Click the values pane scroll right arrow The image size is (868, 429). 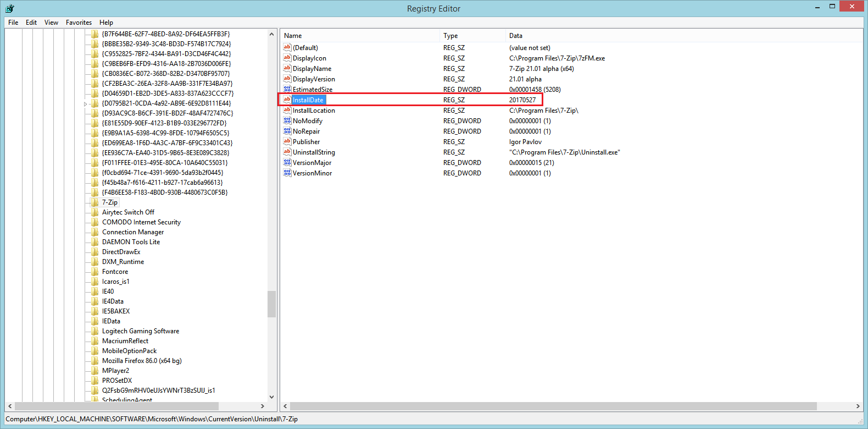point(858,406)
